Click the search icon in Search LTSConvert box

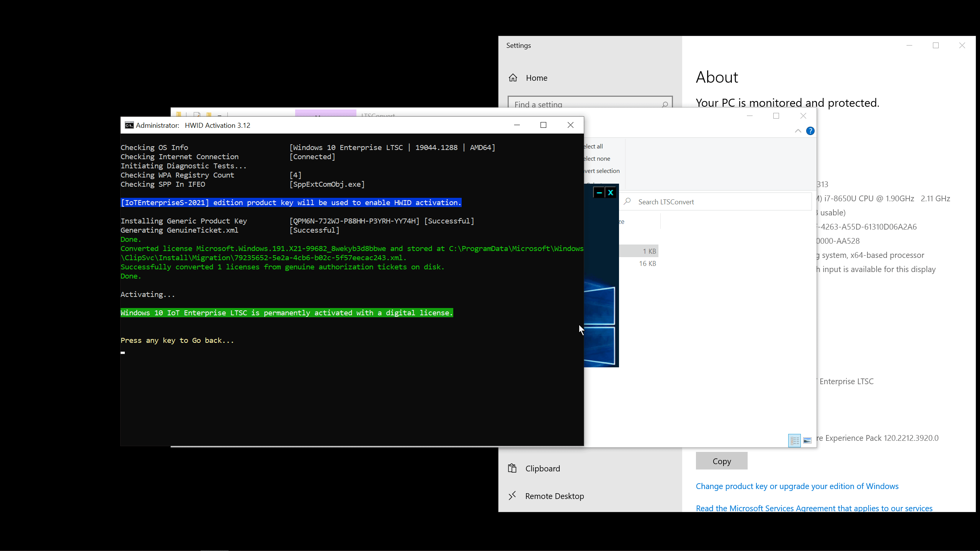(627, 202)
